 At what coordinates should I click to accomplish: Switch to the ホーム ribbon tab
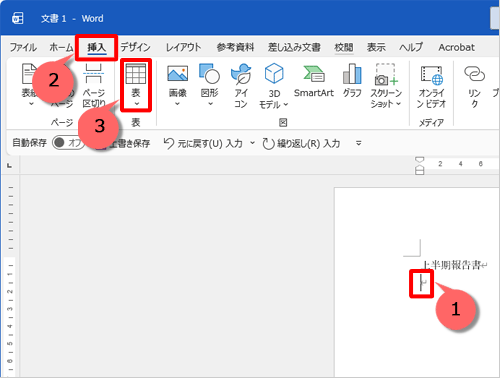[61, 47]
